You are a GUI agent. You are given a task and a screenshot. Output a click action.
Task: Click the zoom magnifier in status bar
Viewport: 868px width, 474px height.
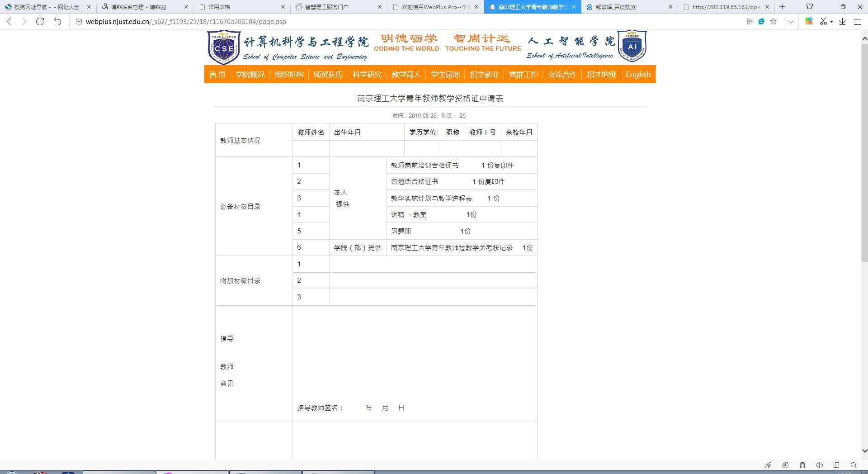tap(854, 465)
